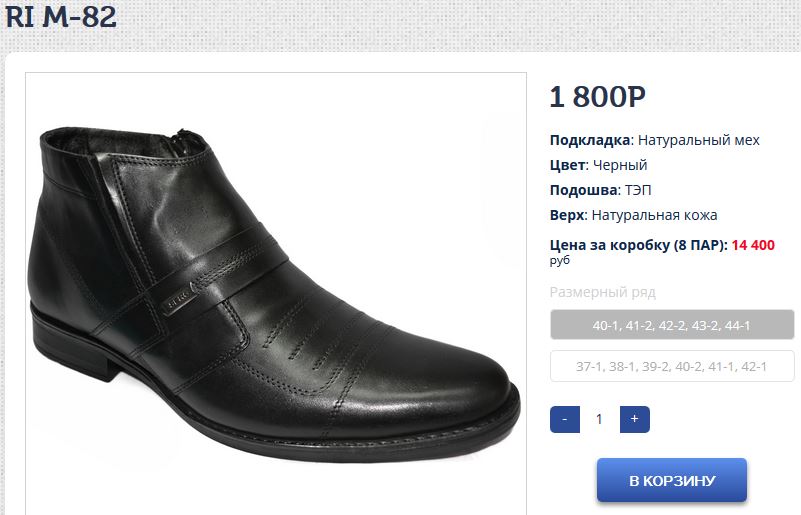
Task: Select the Подкладка lining description line
Action: pyautogui.click(x=655, y=140)
